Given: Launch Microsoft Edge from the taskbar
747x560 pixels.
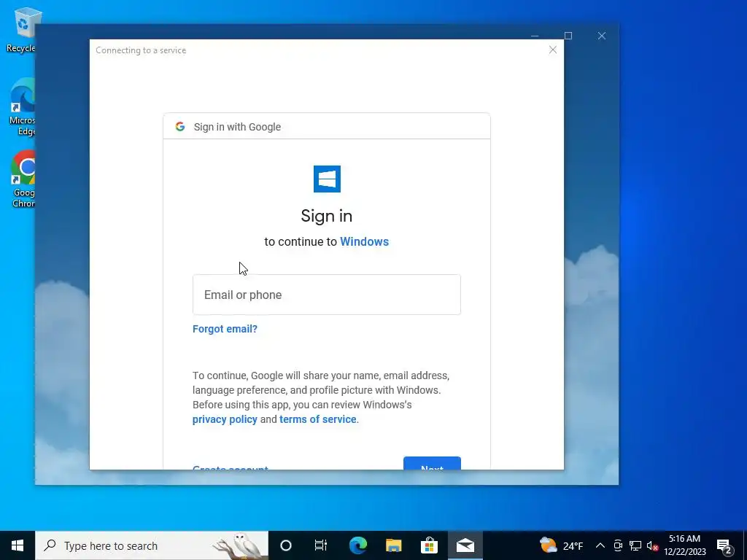Looking at the screenshot, I should coord(357,545).
